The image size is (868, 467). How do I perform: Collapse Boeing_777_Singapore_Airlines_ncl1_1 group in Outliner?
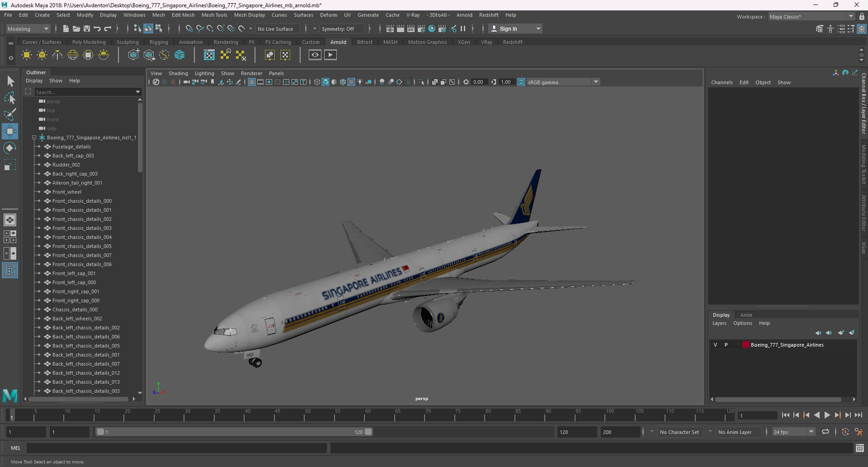point(34,138)
